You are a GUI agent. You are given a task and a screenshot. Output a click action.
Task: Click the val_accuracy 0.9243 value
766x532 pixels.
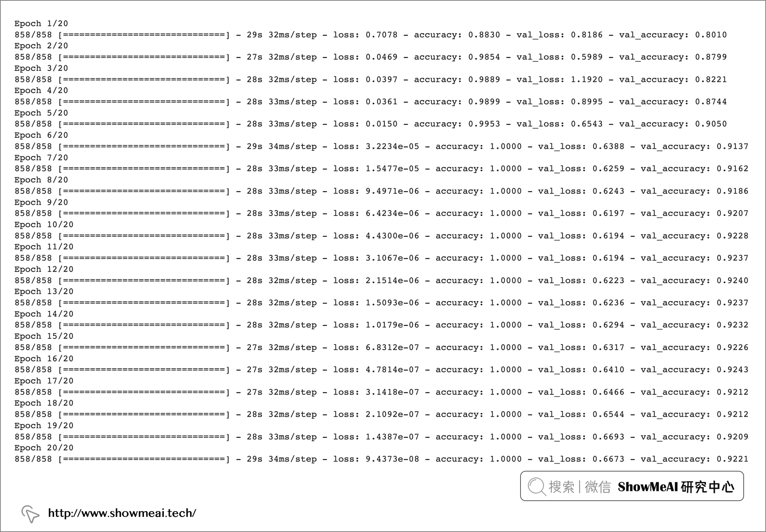732,370
